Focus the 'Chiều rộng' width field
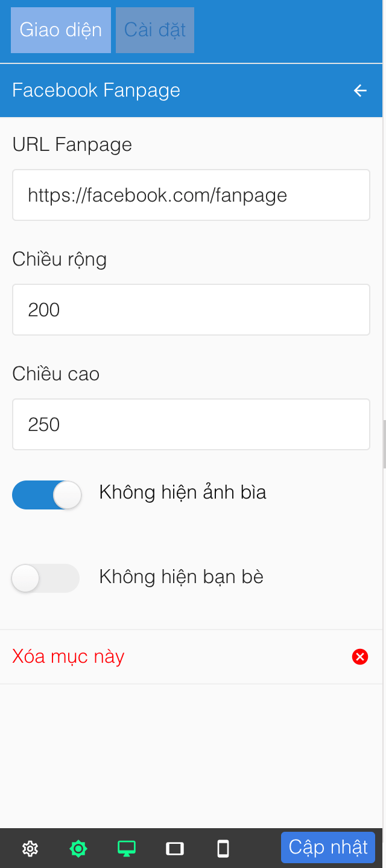 191,310
